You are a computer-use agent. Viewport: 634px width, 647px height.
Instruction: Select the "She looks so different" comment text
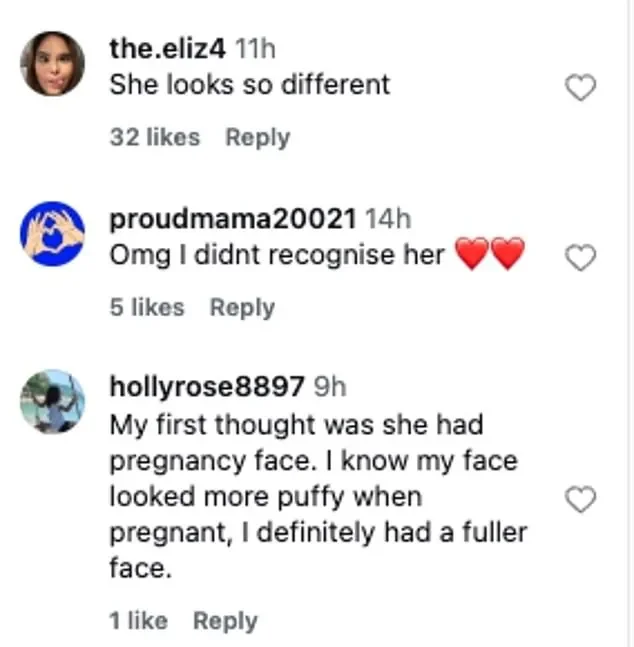click(x=250, y=85)
